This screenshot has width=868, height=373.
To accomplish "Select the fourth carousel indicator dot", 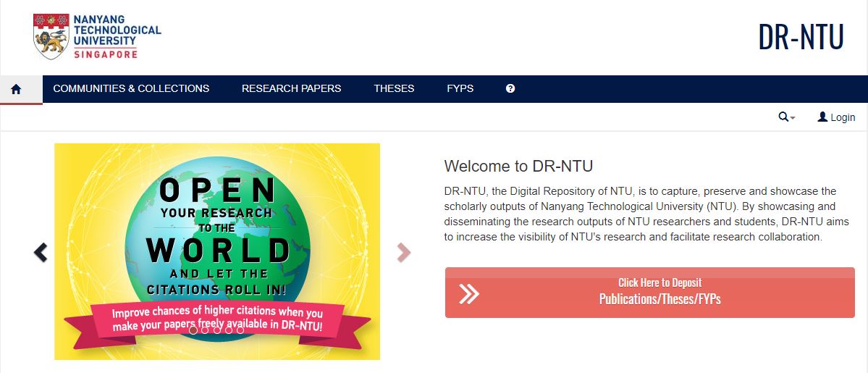I will pyautogui.click(x=229, y=330).
